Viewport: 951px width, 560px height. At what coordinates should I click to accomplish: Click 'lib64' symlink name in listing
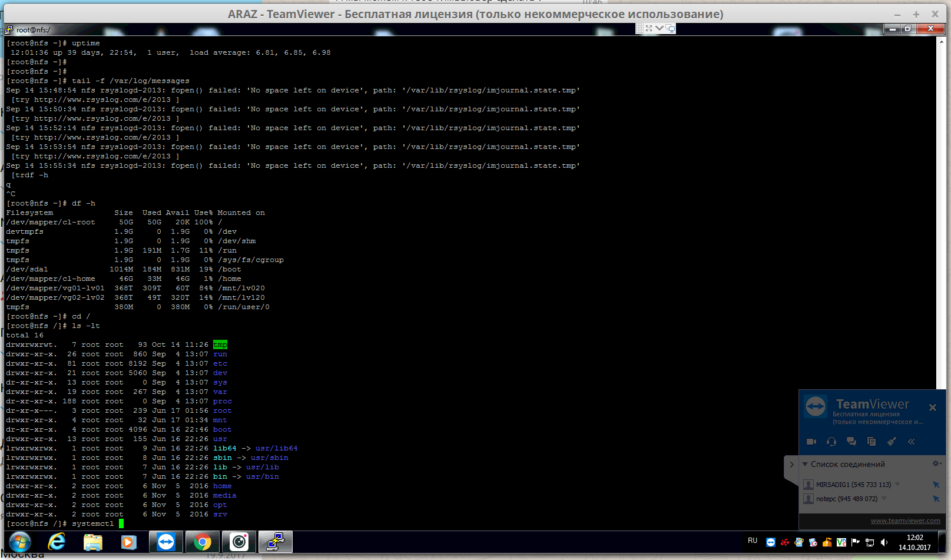[225, 448]
